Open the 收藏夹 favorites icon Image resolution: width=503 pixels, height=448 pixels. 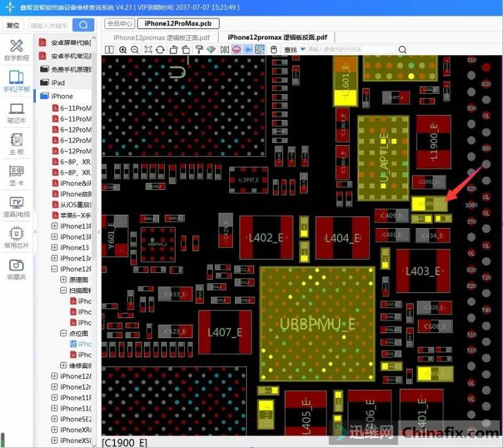tap(16, 268)
